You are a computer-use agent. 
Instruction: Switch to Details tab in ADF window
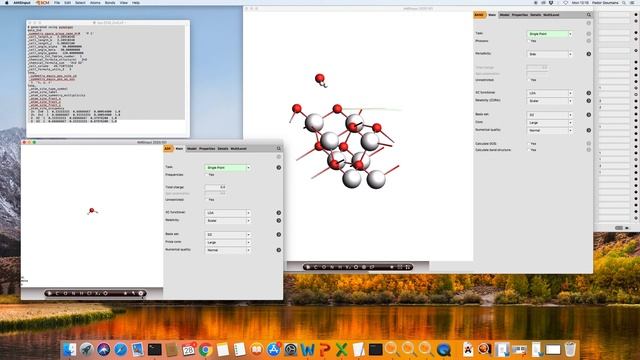[223, 149]
